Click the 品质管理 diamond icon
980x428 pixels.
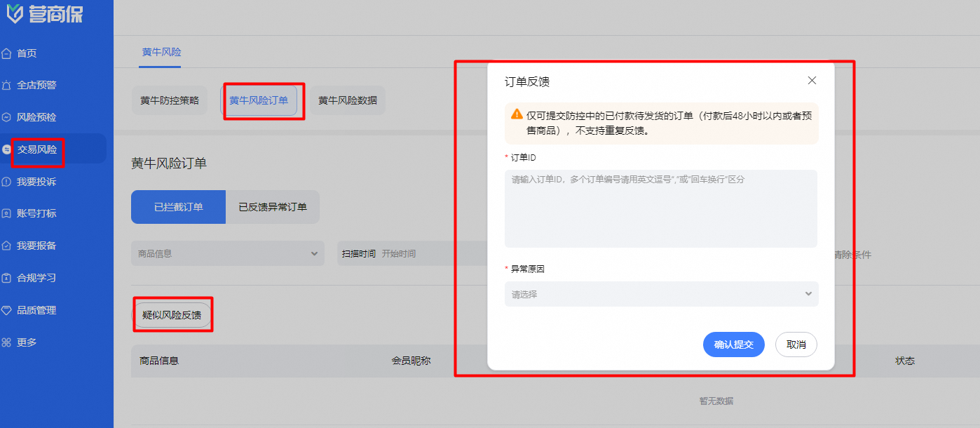[6, 310]
